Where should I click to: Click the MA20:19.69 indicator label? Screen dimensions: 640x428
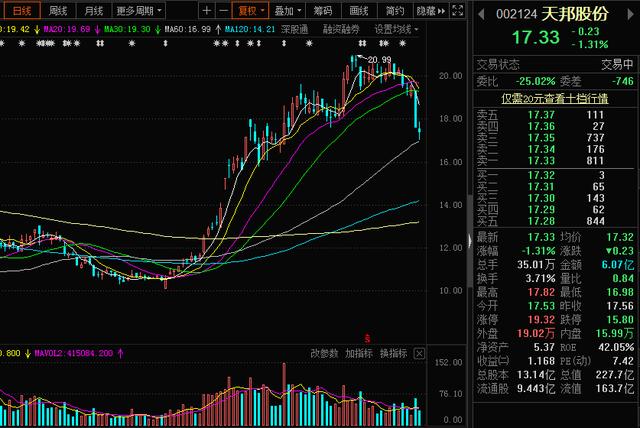click(67, 29)
